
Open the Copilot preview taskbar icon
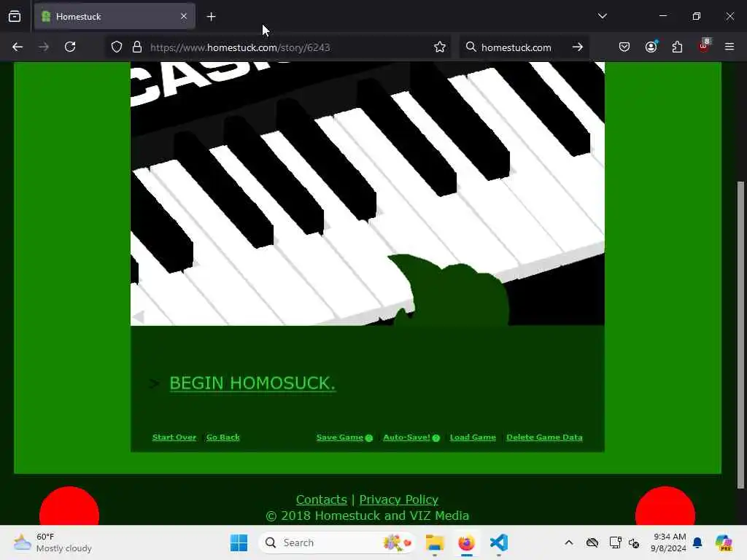tap(724, 542)
